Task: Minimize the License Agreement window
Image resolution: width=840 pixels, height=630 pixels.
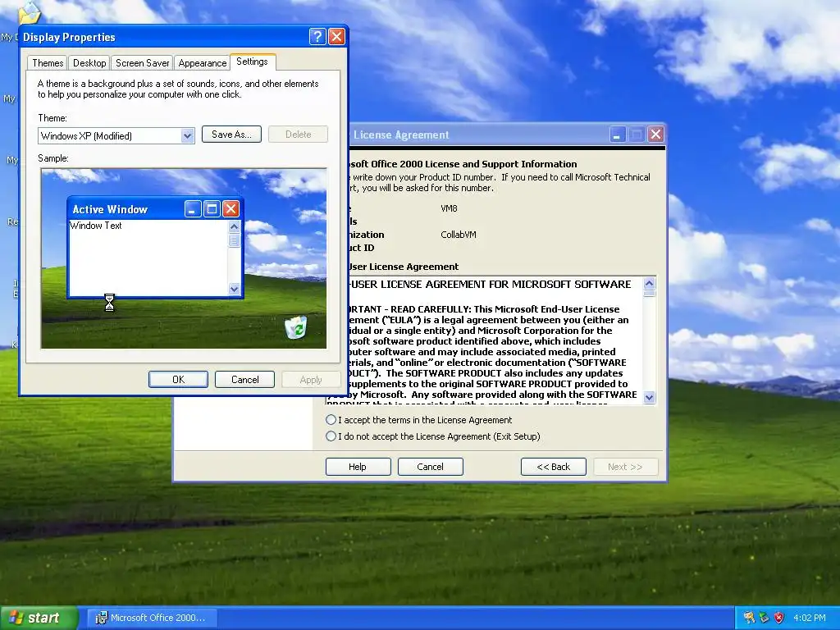Action: tap(617, 134)
